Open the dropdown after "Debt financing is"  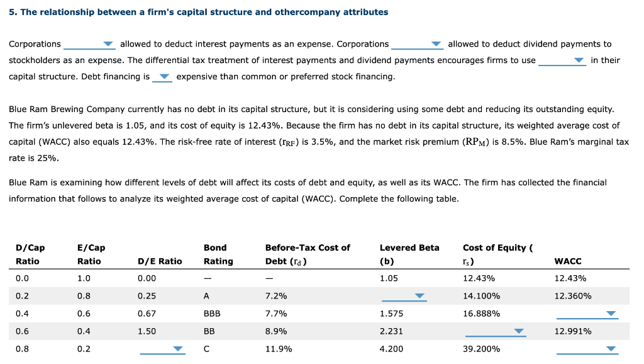point(164,77)
